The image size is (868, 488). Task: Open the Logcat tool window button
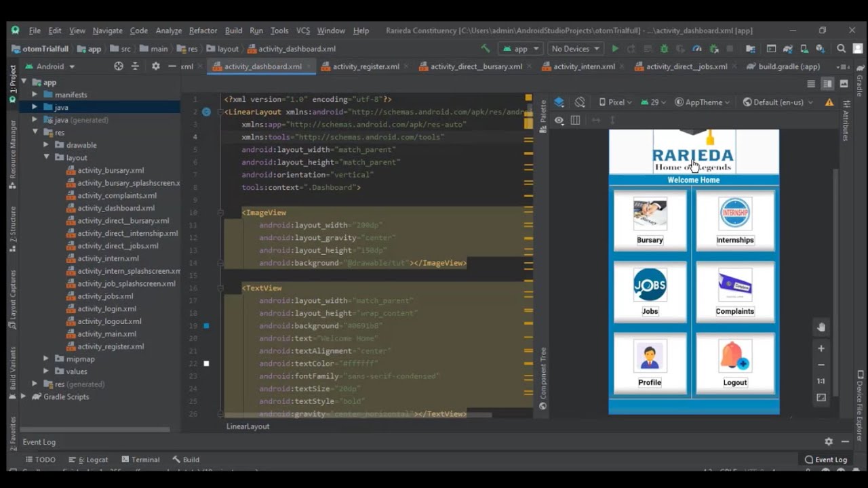(88, 460)
